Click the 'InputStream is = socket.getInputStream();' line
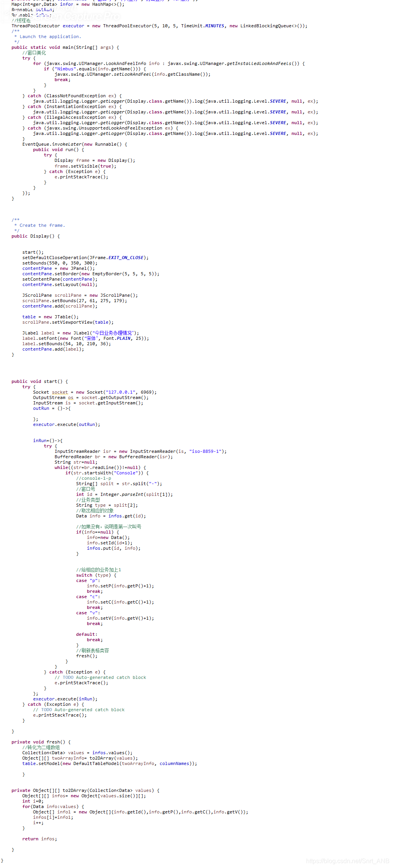 point(88,403)
